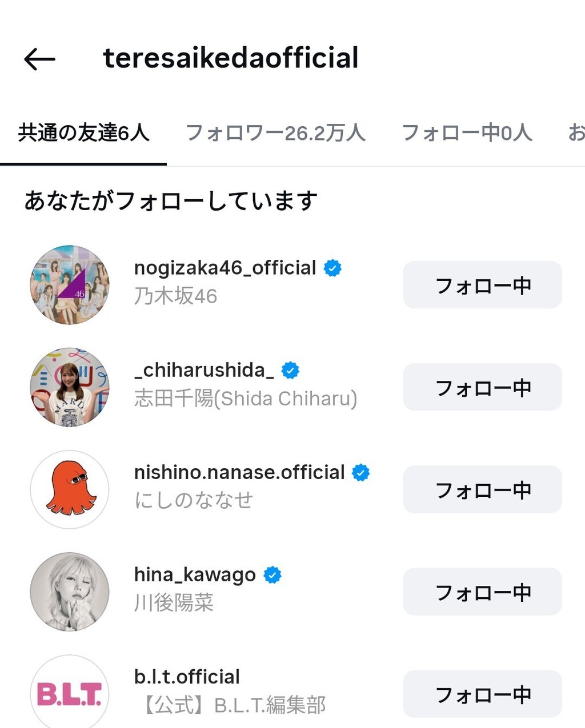The height and width of the screenshot is (728, 585).
Task: Toggle フォロー中 for _chiharushida_
Action: [482, 387]
